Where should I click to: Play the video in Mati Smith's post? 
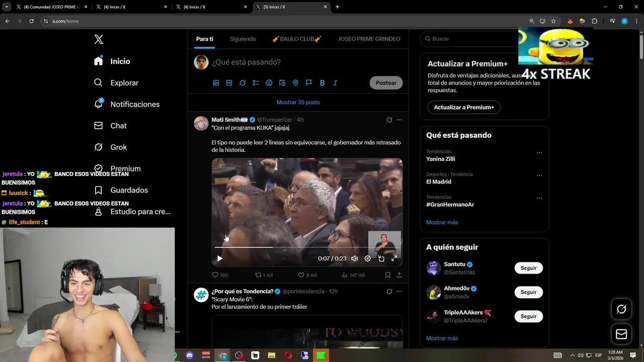point(220,258)
